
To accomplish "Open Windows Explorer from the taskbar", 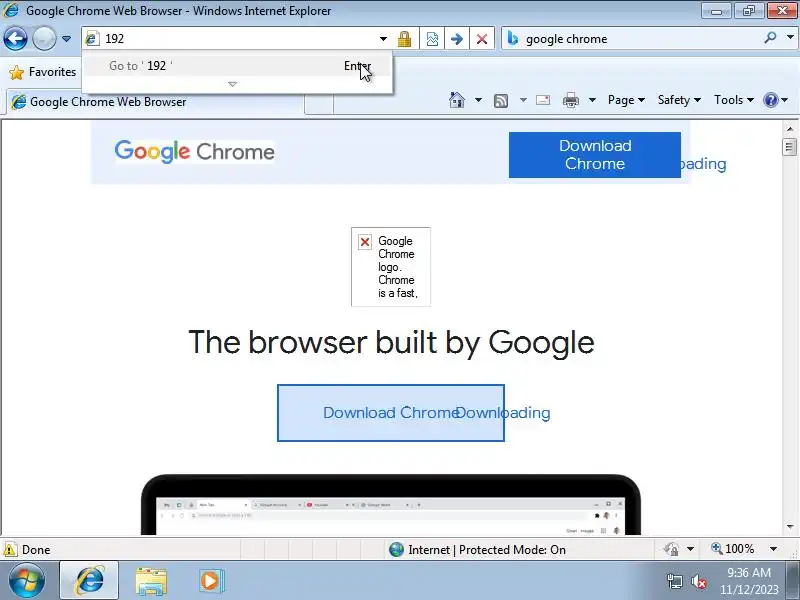I will (151, 581).
